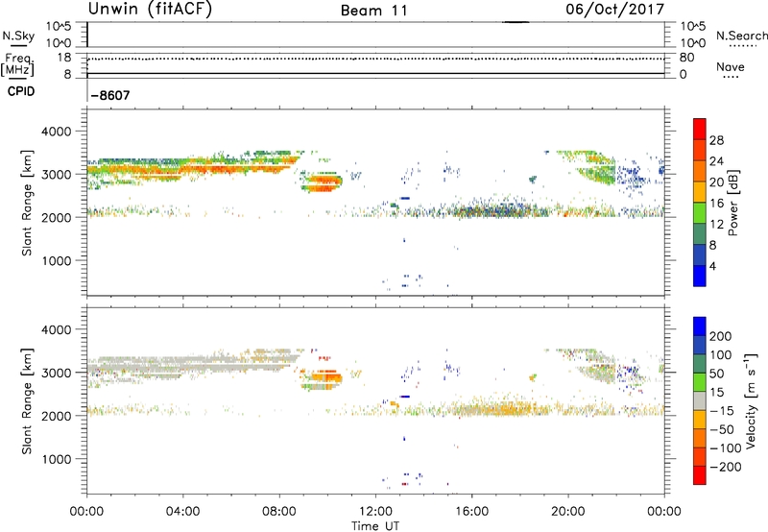Screen dimensions: 768x532
Task: Click the "Time UT" axis title
Action: (375, 526)
